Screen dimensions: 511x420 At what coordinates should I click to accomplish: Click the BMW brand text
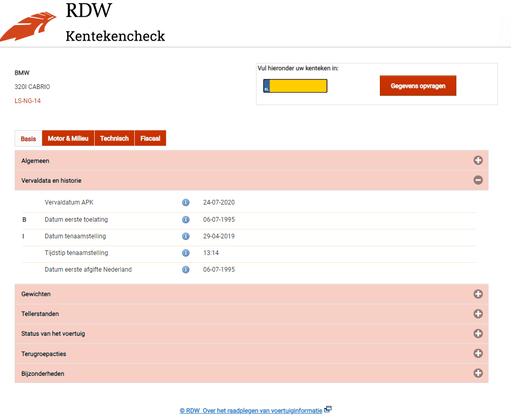(22, 73)
